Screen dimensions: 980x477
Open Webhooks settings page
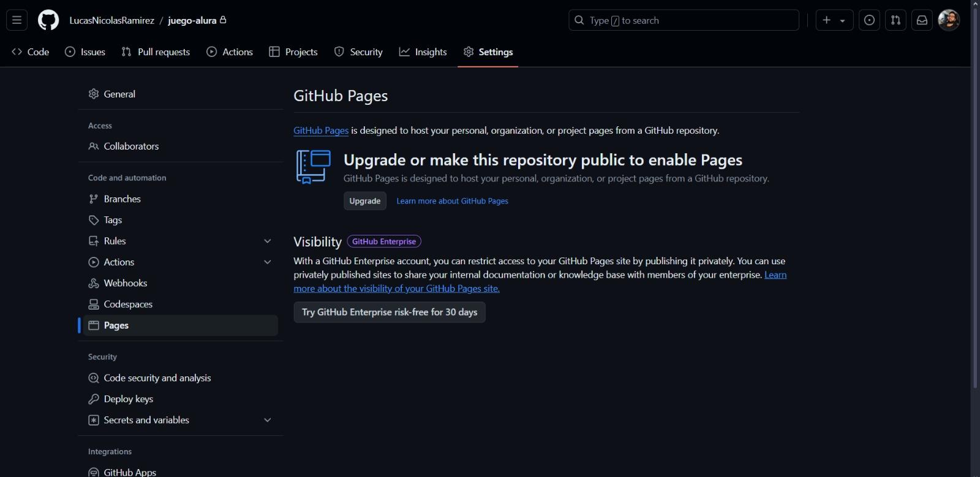pos(181,283)
